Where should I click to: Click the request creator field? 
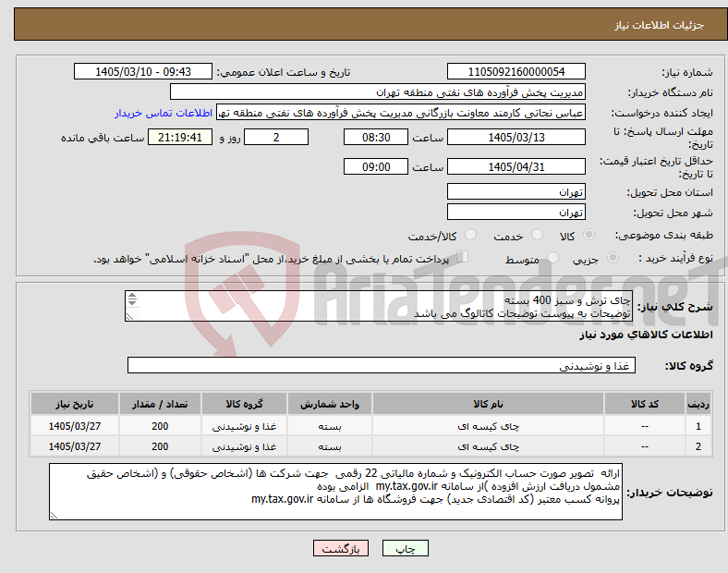(401, 113)
